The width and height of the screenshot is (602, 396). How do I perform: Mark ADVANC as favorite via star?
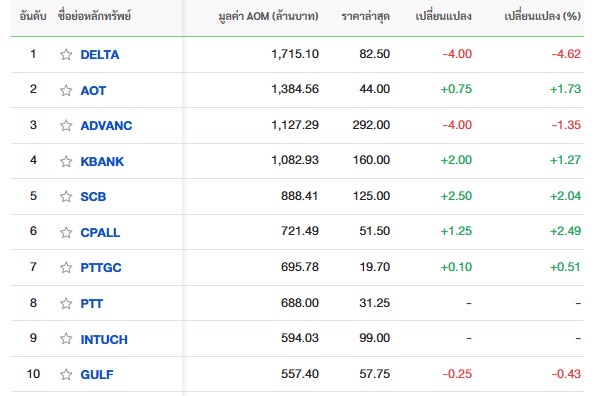coord(66,126)
